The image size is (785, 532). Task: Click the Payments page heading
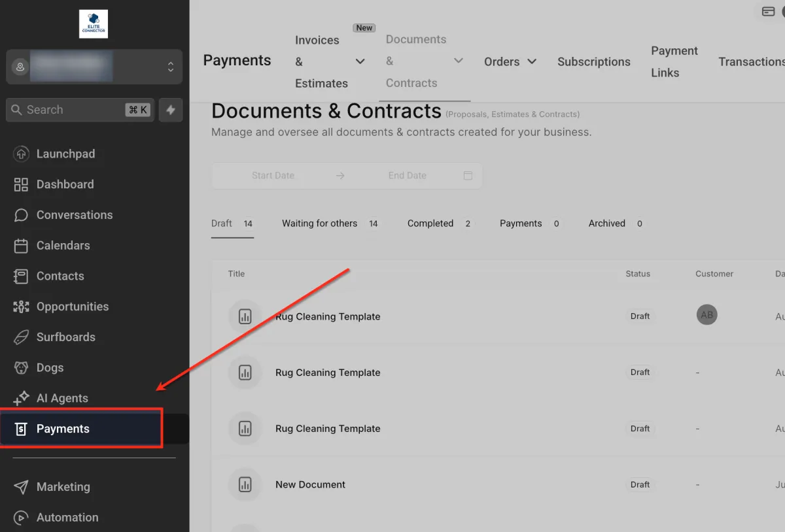click(237, 61)
